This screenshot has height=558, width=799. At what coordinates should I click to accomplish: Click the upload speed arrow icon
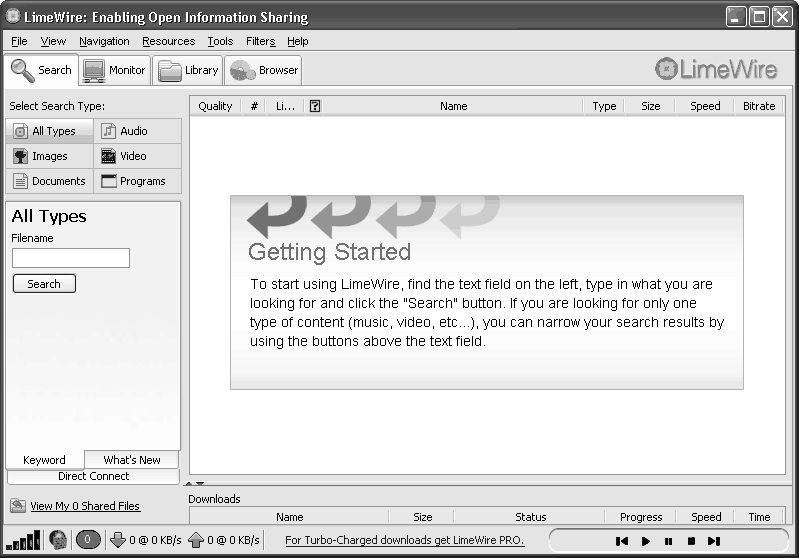196,540
